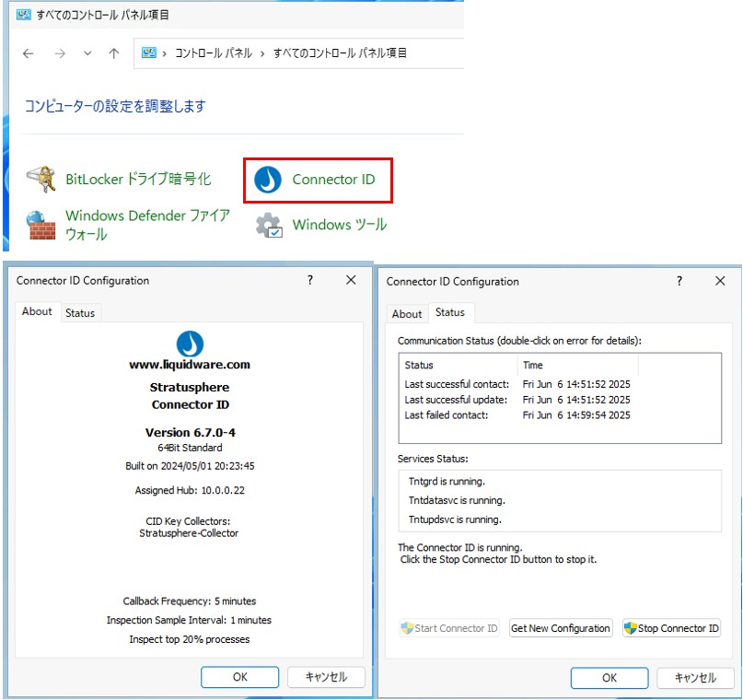This screenshot has height=700, width=743.
Task: Select Status tab in the right dialog
Action: pyautogui.click(x=450, y=312)
